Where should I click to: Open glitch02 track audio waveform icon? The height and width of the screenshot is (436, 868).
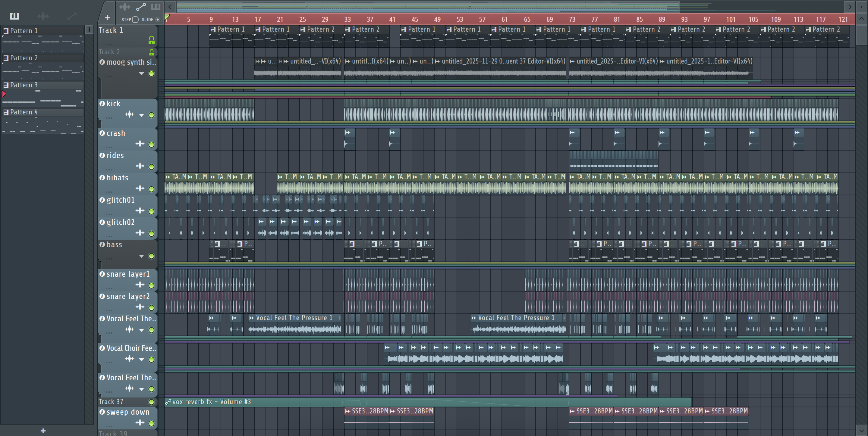click(x=140, y=233)
